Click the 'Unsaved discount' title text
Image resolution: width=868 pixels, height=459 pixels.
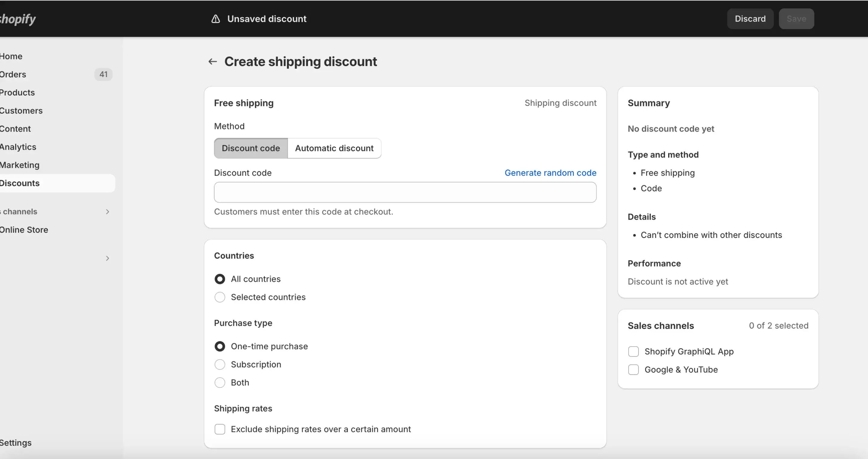point(266,19)
